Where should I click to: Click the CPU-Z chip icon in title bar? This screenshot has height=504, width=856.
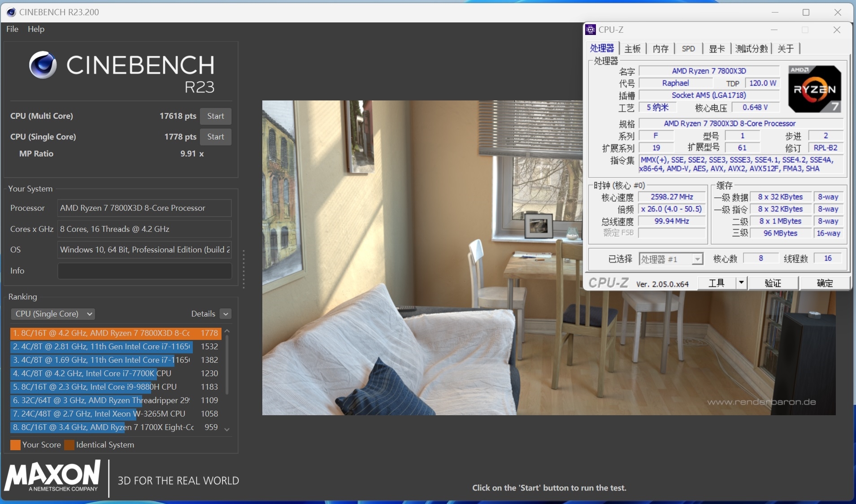591,30
